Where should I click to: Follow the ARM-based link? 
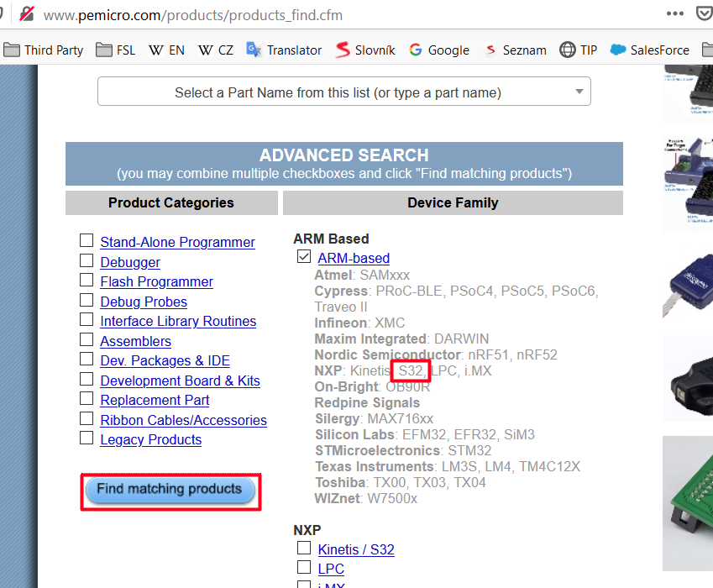(353, 258)
